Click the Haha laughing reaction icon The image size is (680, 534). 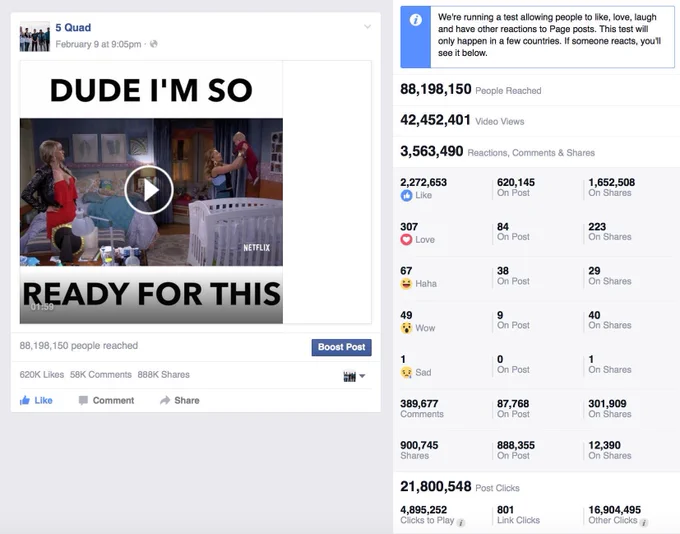click(406, 284)
